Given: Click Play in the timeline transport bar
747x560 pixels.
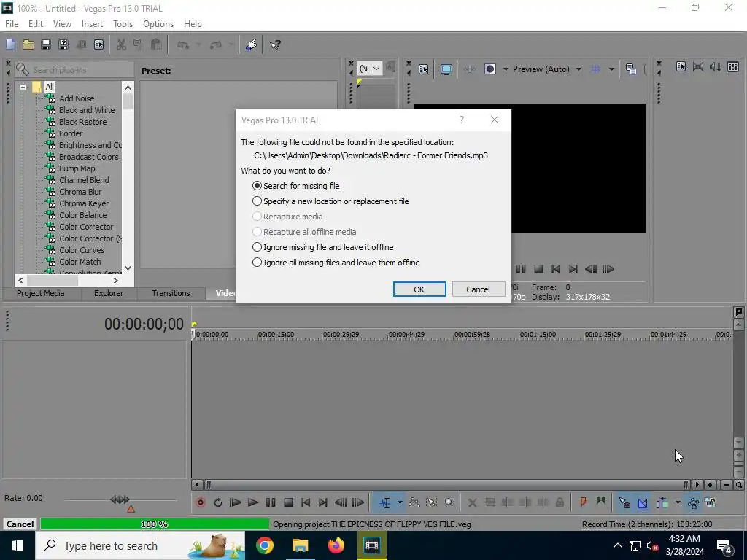Looking at the screenshot, I should (253, 502).
